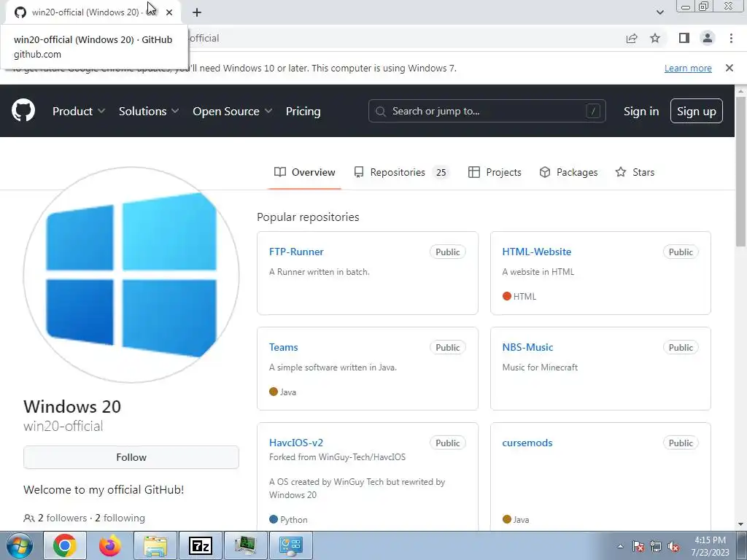747x560 pixels.
Task: Open Windows Explorer from the taskbar
Action: click(x=155, y=545)
